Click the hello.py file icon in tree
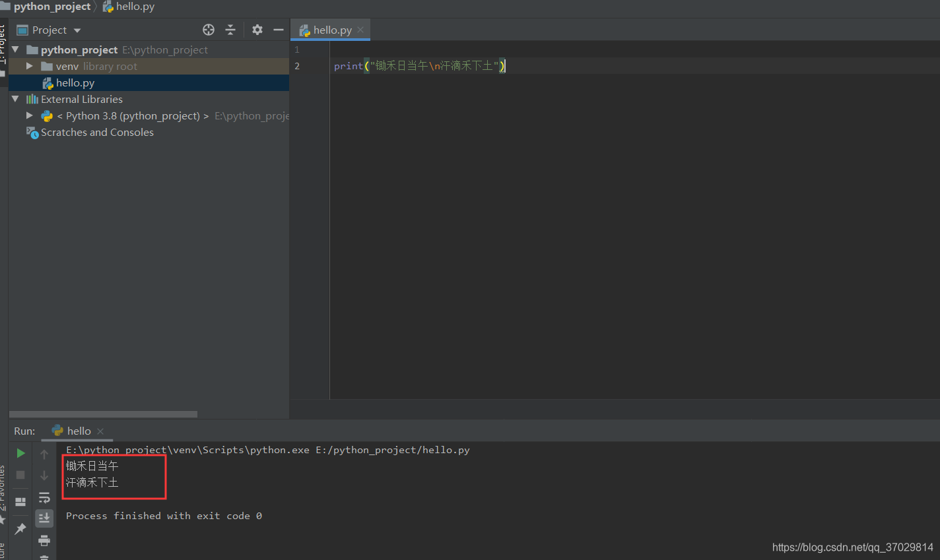Image resolution: width=940 pixels, height=560 pixels. (48, 82)
